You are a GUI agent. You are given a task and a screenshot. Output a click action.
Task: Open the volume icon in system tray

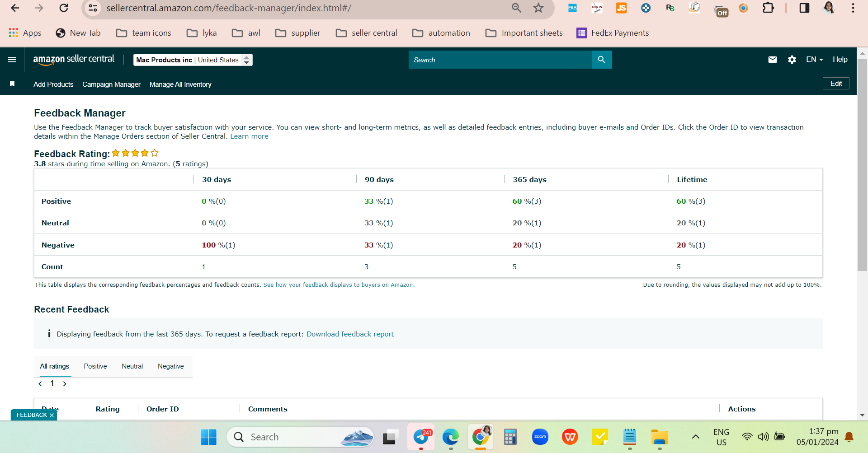[763, 437]
